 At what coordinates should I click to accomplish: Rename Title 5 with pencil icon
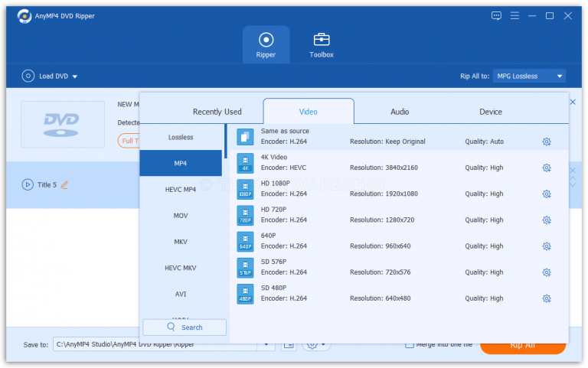(x=64, y=185)
